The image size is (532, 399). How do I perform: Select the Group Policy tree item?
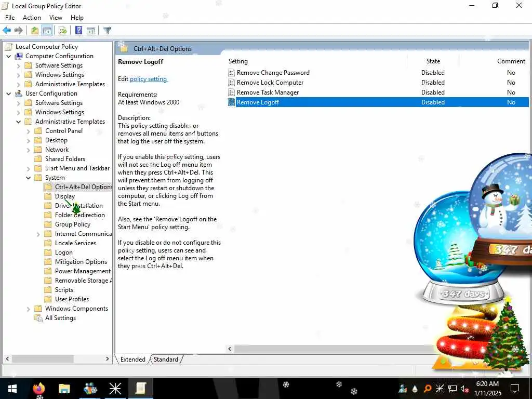click(73, 224)
